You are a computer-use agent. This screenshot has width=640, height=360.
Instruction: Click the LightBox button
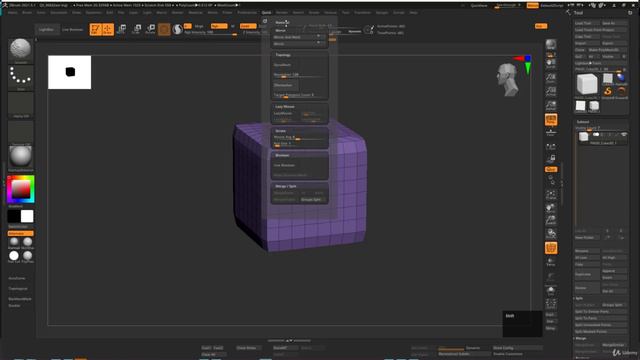[x=46, y=29]
